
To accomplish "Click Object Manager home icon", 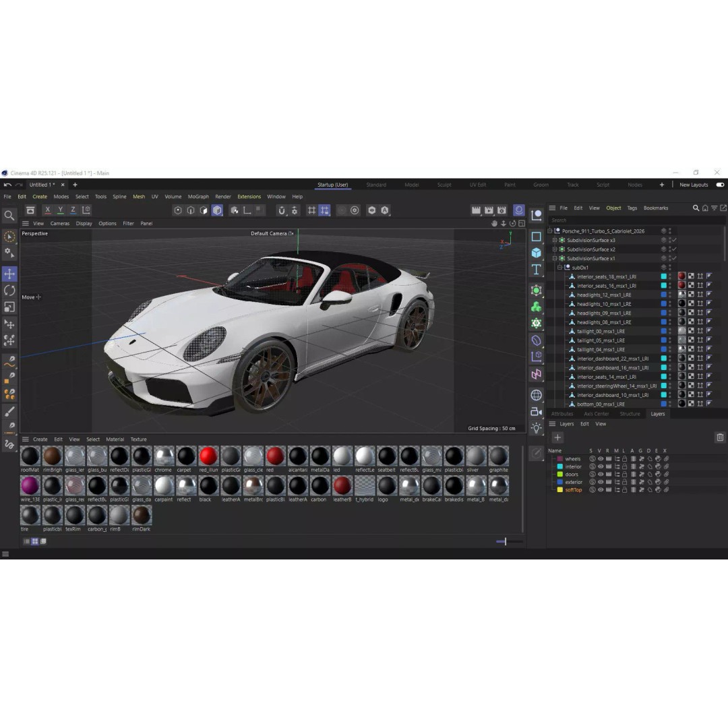I will [705, 208].
